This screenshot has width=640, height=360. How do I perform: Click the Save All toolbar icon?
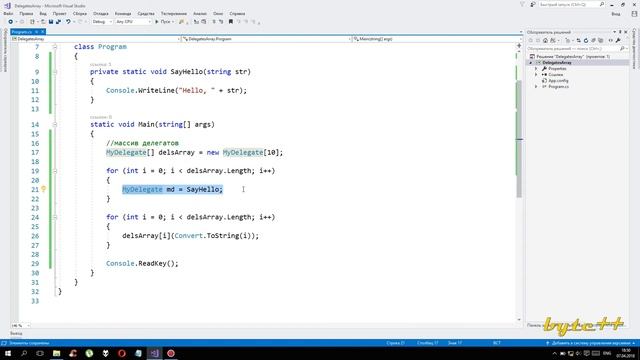point(58,22)
